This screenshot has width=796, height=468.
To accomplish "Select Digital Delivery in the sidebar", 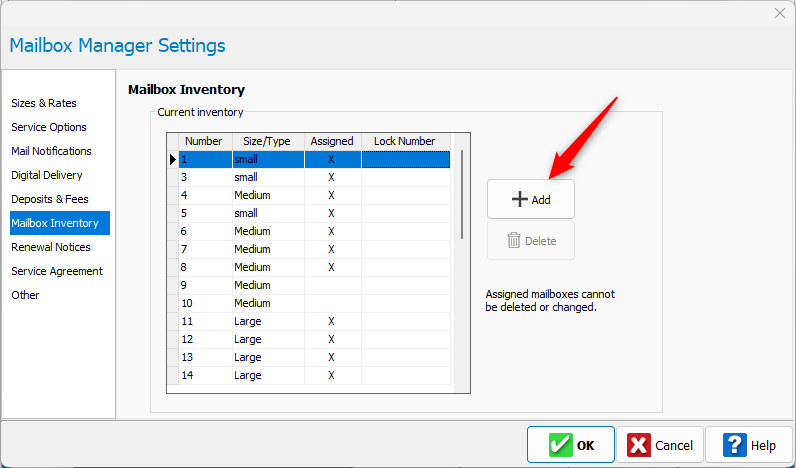I will 47,175.
